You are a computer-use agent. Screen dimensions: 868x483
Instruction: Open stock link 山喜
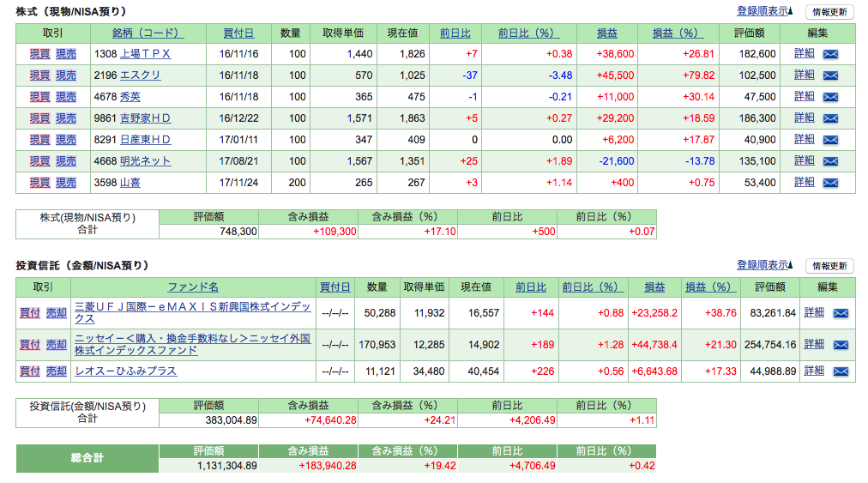point(130,183)
